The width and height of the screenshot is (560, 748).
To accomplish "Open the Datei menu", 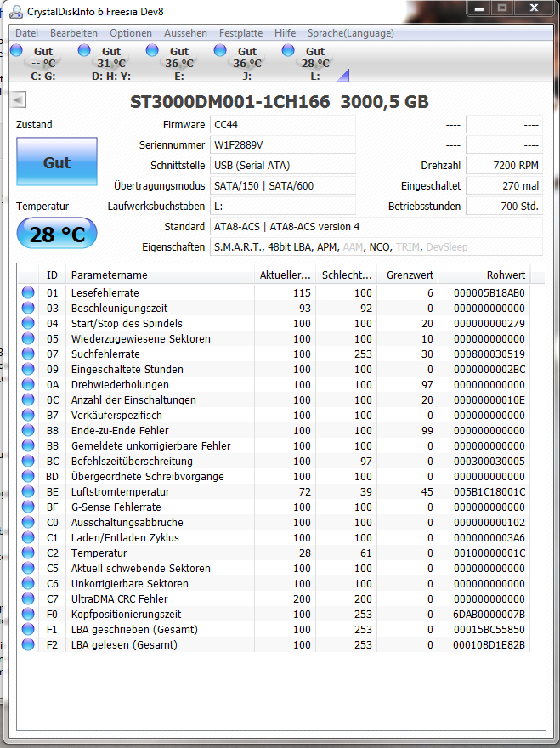I will coord(26,33).
